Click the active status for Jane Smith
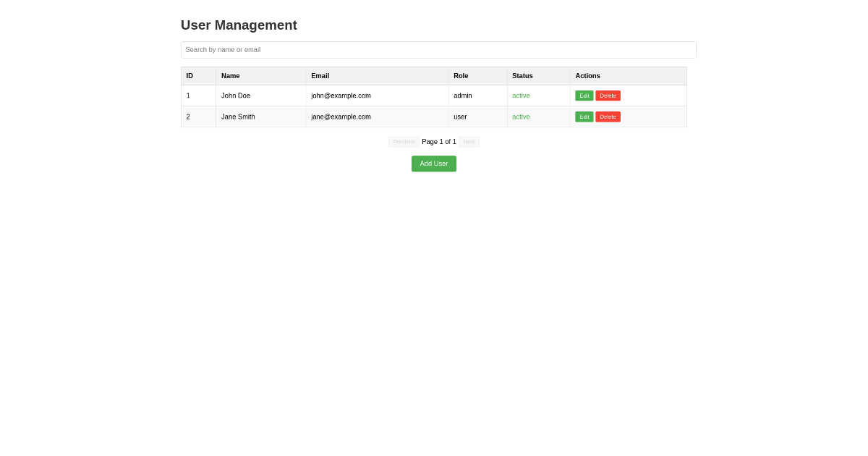The image size is (868, 456). (521, 117)
